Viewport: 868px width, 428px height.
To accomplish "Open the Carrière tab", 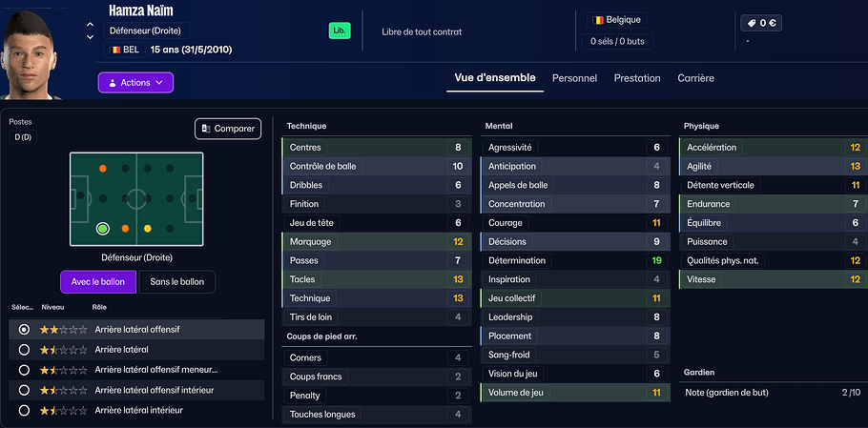I will click(x=695, y=78).
